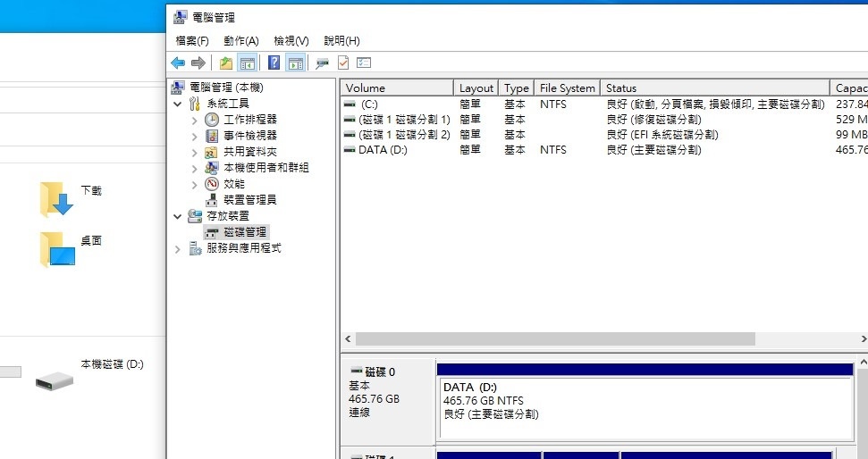The height and width of the screenshot is (459, 868).
Task: Click status 良好 (EFI 系統磁碟分割)
Action: (662, 134)
